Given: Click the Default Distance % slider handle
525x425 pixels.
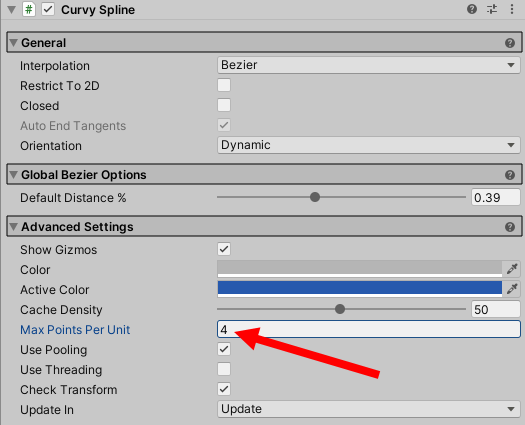Looking at the screenshot, I should coord(315,197).
